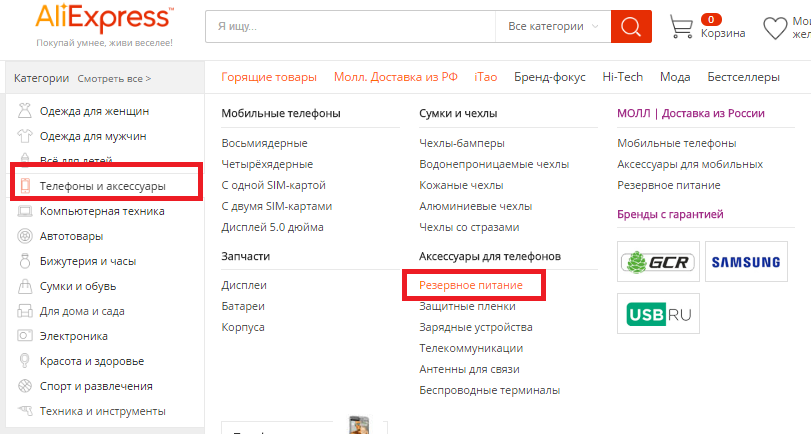811x434 pixels.
Task: Open the Samsung brand logo
Action: click(x=746, y=262)
